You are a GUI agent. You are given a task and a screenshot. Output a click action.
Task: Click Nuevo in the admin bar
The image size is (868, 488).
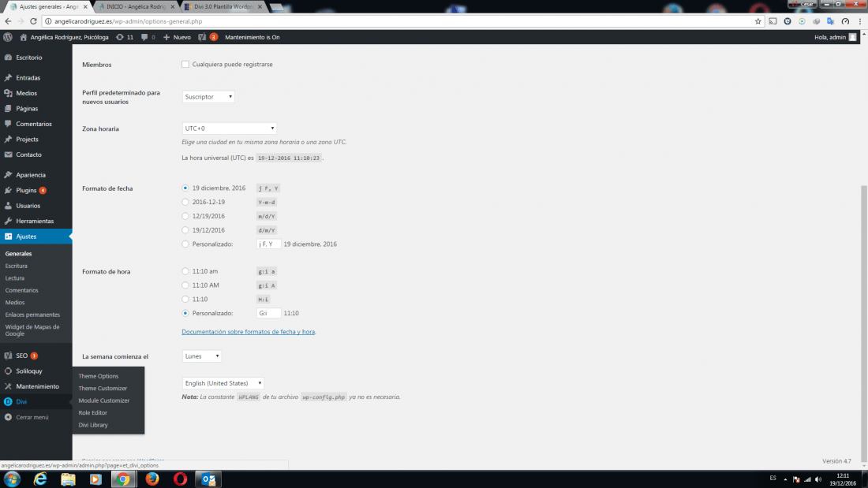point(177,37)
